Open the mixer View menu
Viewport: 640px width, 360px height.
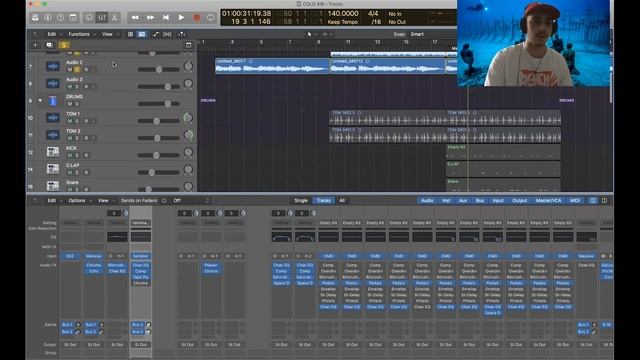[103, 200]
